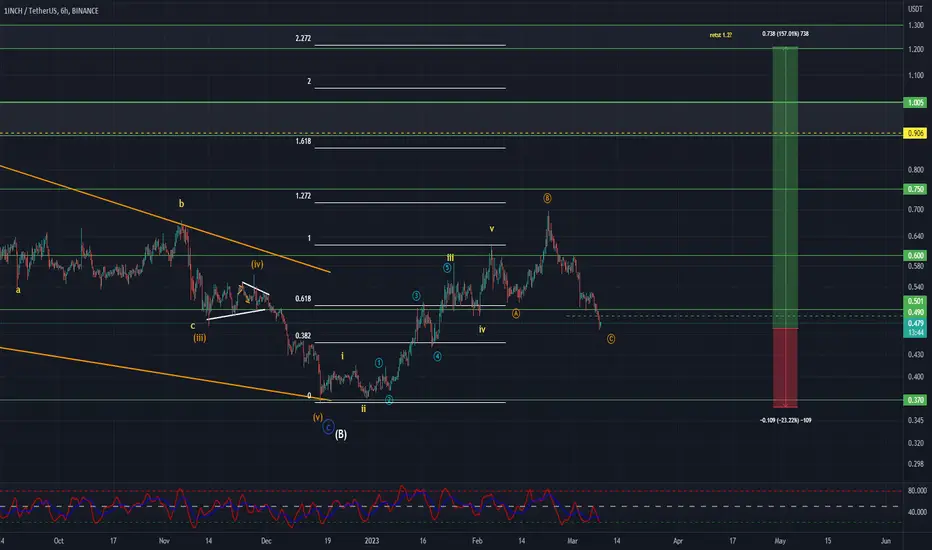Click the Oct date on time axis
Image resolution: width=932 pixels, height=550 pixels.
tap(58, 540)
